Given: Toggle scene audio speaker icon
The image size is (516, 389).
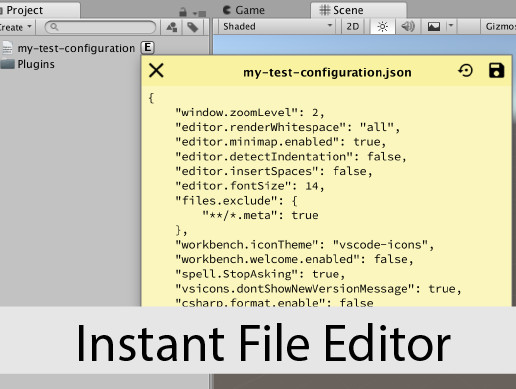Looking at the screenshot, I should [x=408, y=26].
